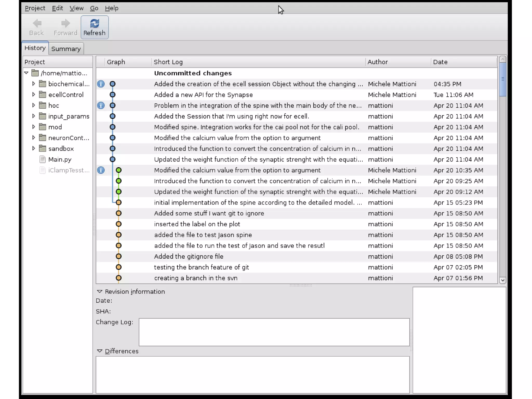Click the scroll down arrow of commit list
The image size is (532, 399).
coord(502,280)
